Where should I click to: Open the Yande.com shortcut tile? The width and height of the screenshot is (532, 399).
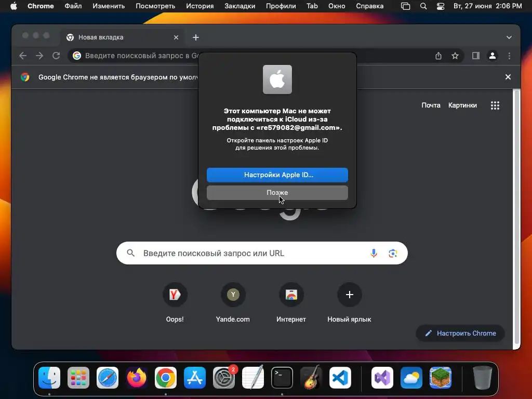(233, 303)
